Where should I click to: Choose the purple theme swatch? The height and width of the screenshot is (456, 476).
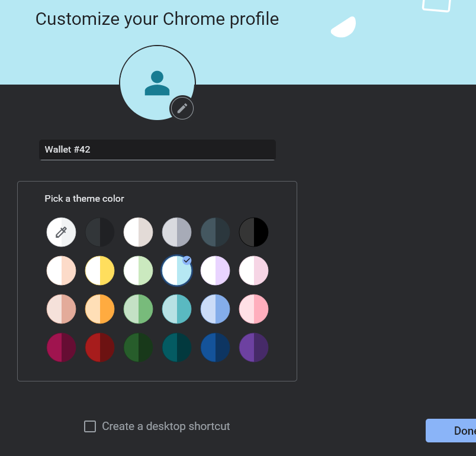(x=254, y=347)
